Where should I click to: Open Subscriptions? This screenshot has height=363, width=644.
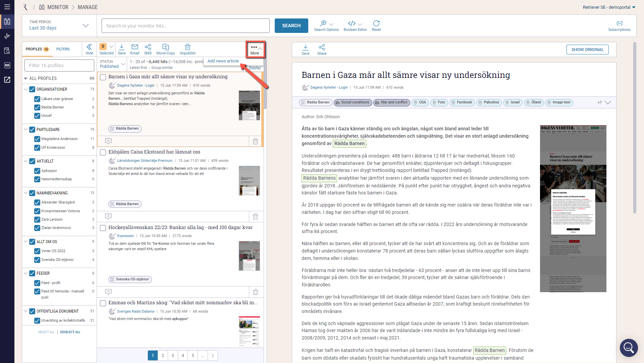619,26
